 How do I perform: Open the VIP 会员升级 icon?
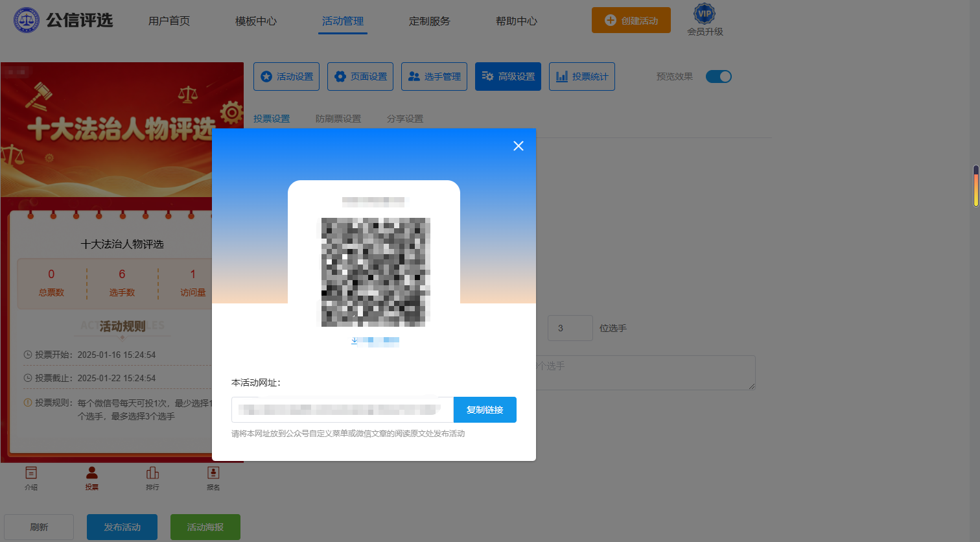pyautogui.click(x=705, y=20)
